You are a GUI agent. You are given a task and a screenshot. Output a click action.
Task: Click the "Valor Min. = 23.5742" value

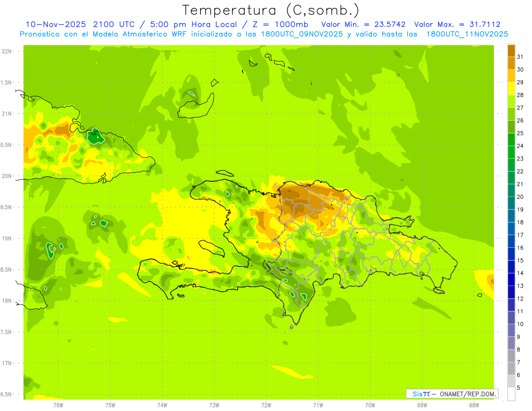pyautogui.click(x=363, y=24)
